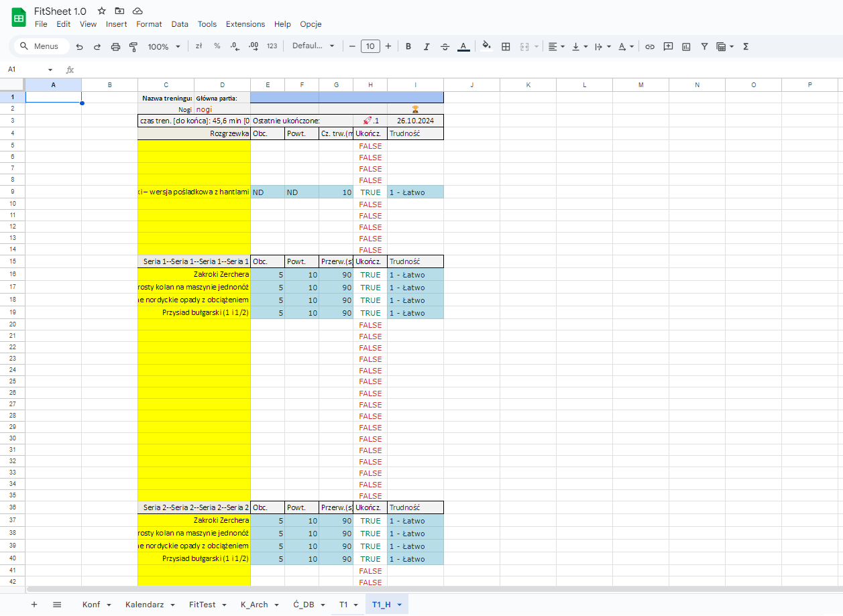The height and width of the screenshot is (616, 843).
Task: Open the borders tool
Action: pos(506,46)
